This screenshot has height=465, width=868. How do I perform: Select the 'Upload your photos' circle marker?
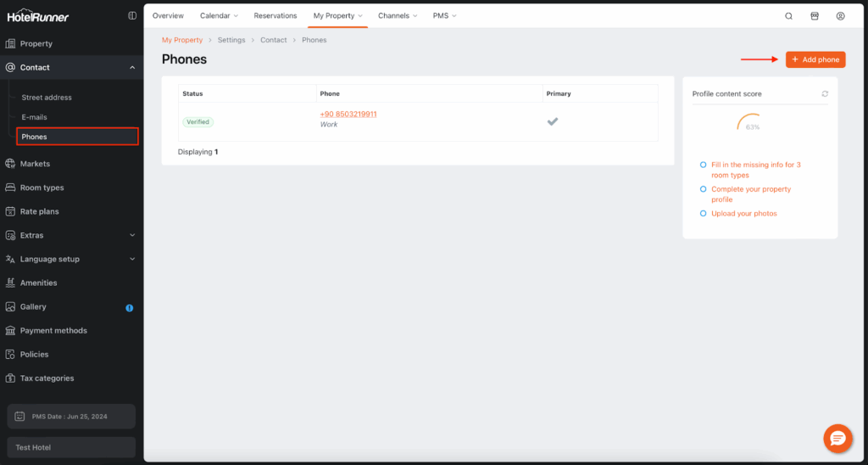pyautogui.click(x=704, y=214)
